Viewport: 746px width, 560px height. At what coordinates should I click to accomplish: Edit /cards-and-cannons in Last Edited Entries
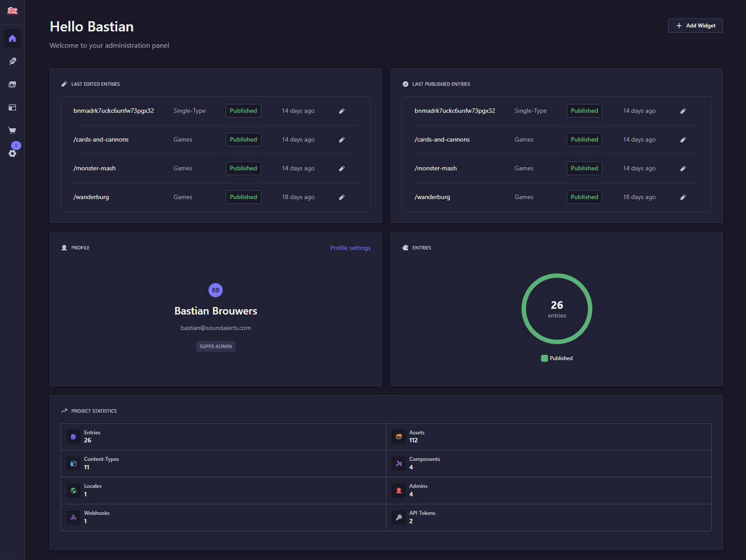342,140
